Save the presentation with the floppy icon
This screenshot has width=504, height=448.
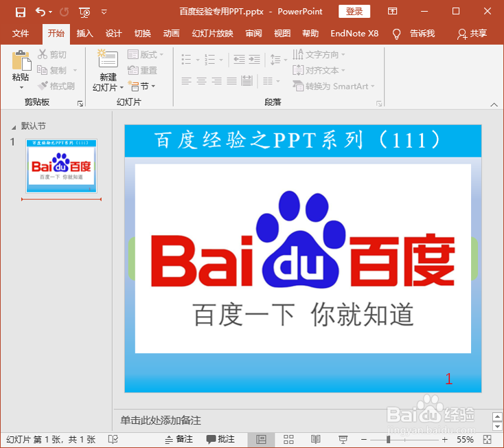click(21, 12)
